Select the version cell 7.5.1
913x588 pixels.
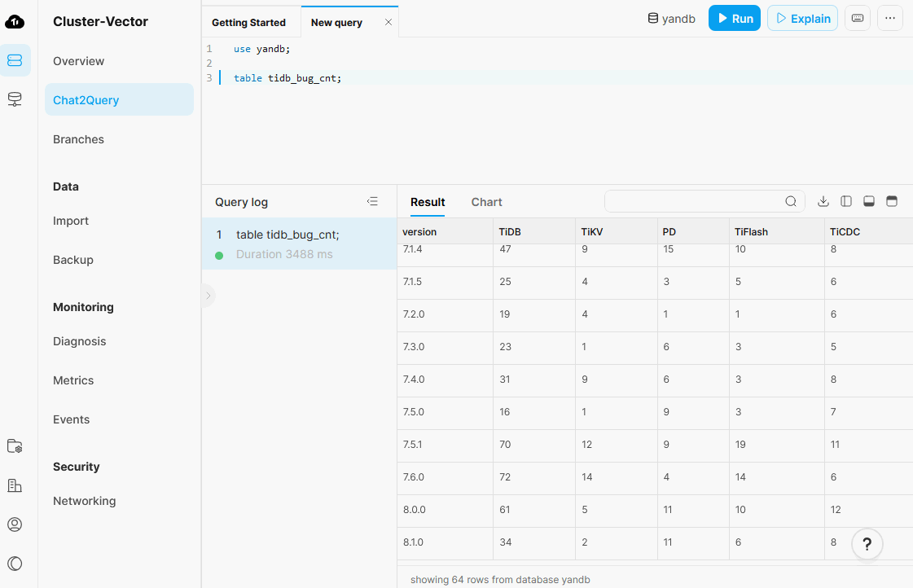[x=446, y=445]
